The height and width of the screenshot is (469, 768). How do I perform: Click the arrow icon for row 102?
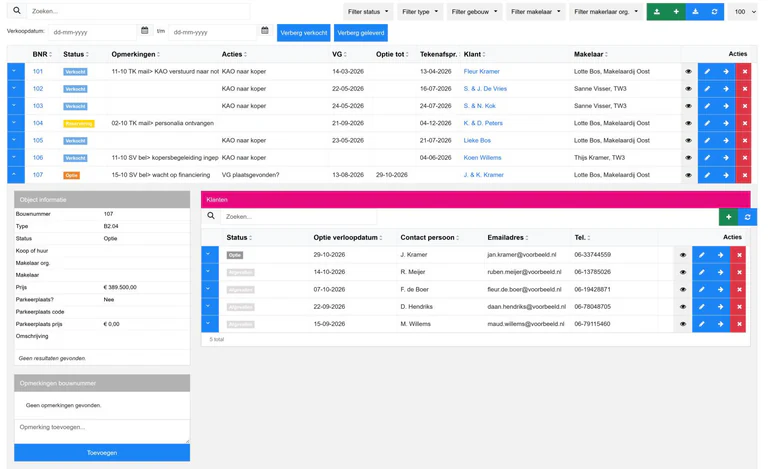725,89
